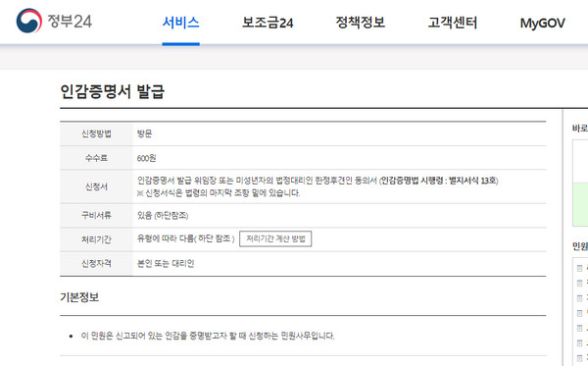Select the 신청서 row label

point(96,186)
